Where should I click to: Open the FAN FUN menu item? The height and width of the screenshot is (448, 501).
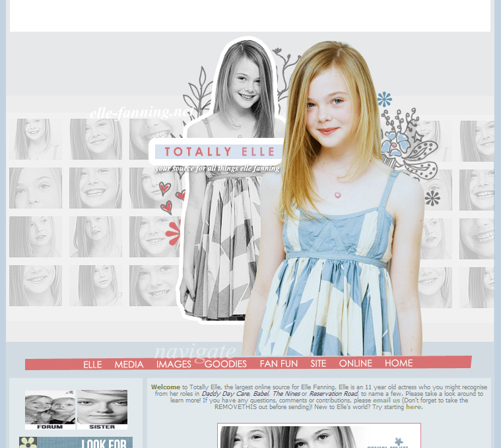(x=279, y=364)
